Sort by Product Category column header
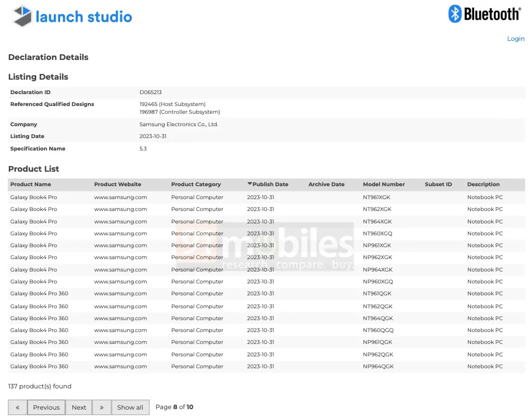 coord(196,185)
